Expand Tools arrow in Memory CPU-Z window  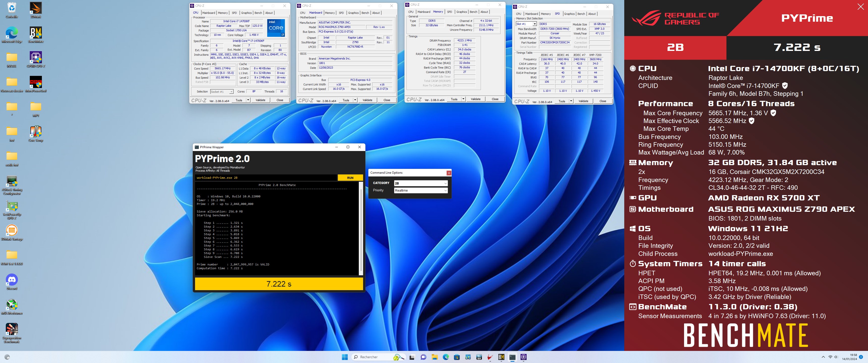[x=463, y=99]
